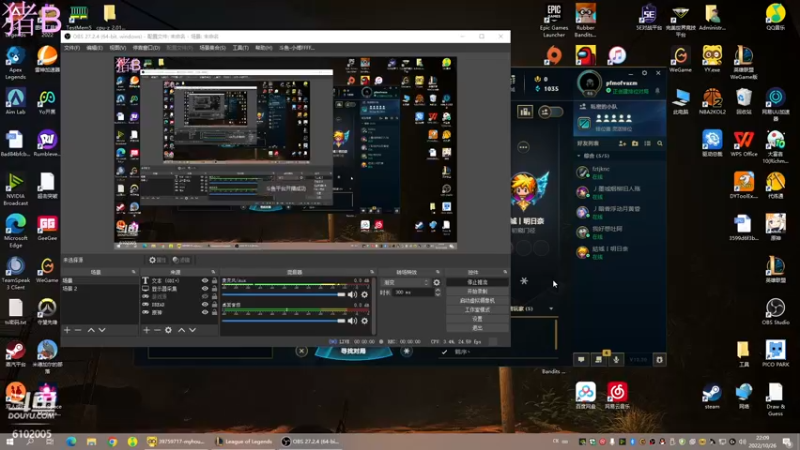Click the microphone icon at LoL client bottom
The image size is (800, 450).
[x=616, y=360]
